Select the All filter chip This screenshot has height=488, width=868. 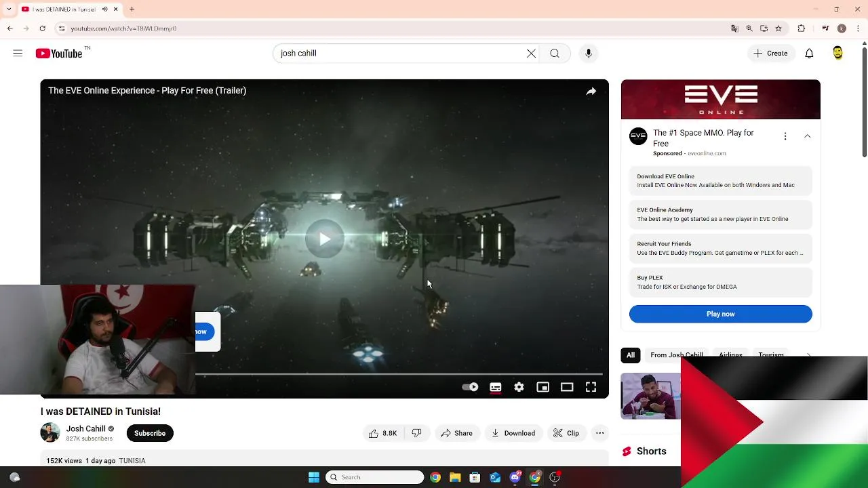tap(631, 355)
